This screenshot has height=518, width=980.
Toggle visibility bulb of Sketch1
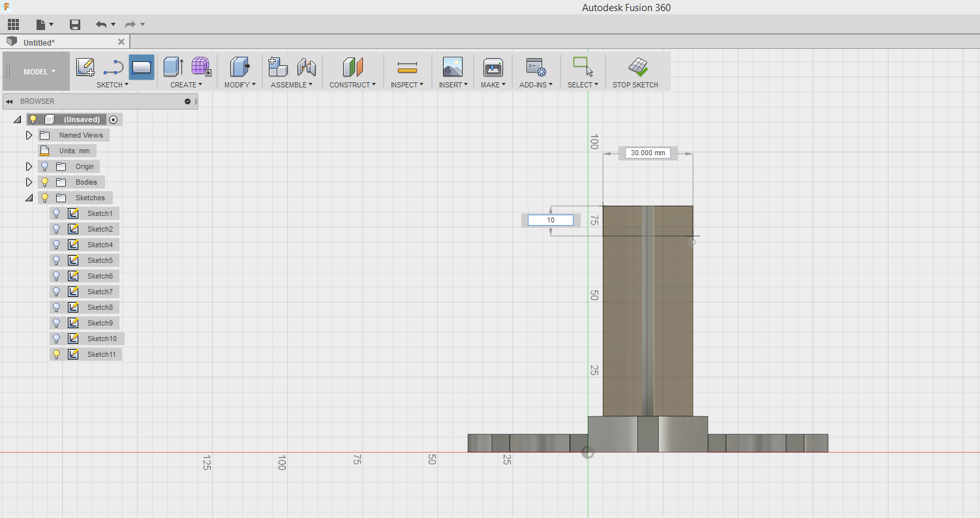coord(57,213)
